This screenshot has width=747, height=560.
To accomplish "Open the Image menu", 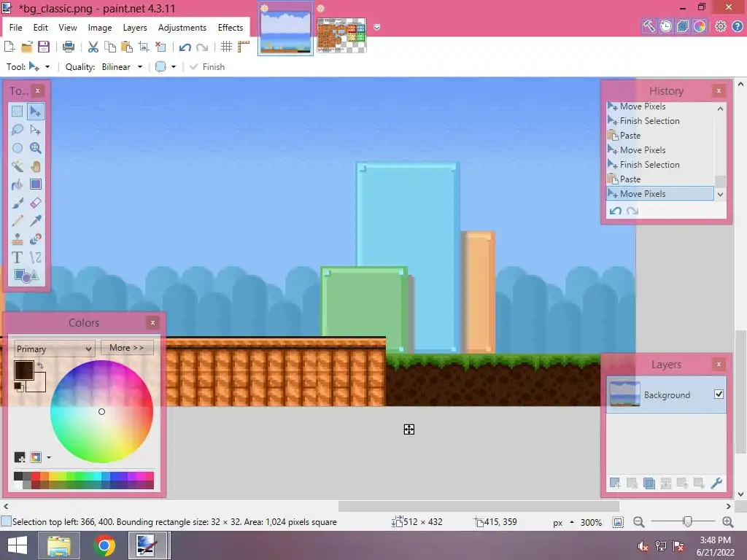I will tap(99, 28).
